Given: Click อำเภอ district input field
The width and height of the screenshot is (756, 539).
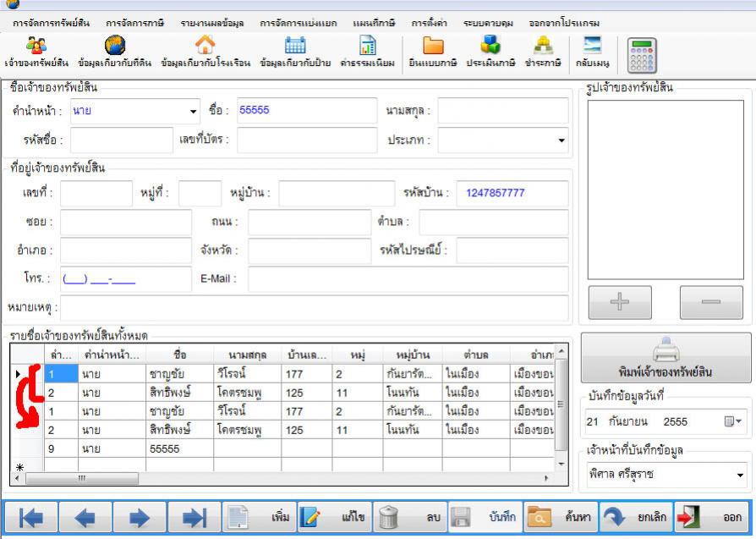Looking at the screenshot, I should [126, 250].
